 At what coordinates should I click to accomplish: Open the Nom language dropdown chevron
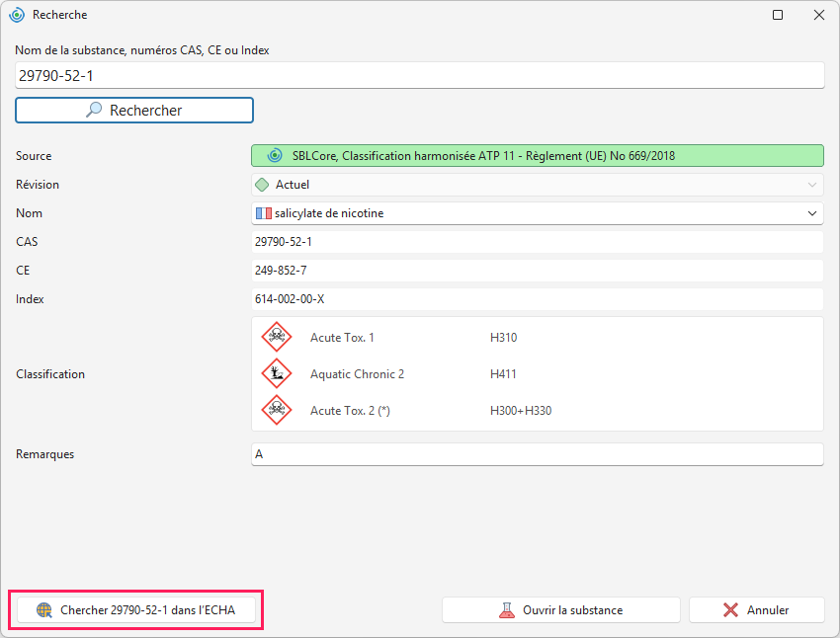812,213
